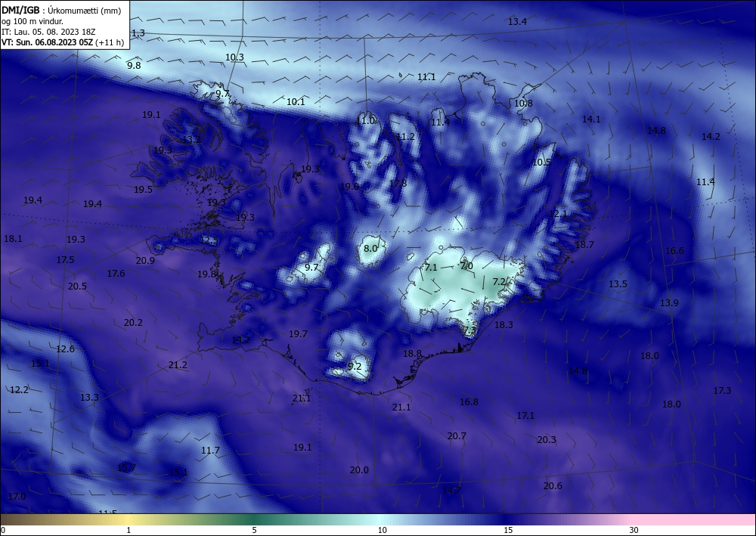
Task: Click the 'IT: Lau. 05. 08. 2023 18Z' line
Action: click(x=48, y=32)
